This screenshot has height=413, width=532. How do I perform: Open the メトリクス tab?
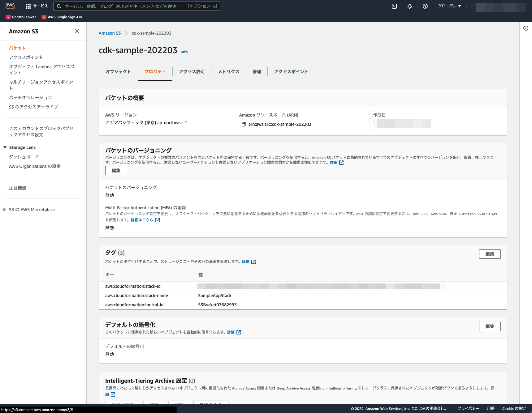tap(229, 72)
